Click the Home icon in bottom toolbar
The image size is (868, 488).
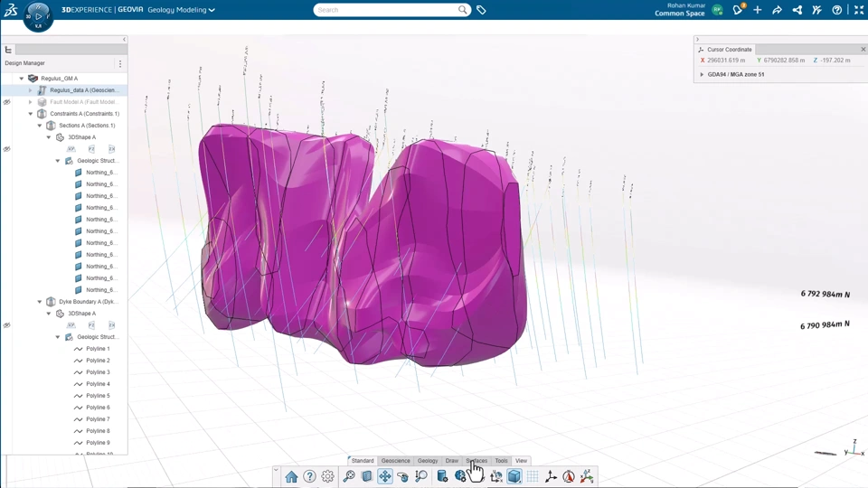click(291, 476)
